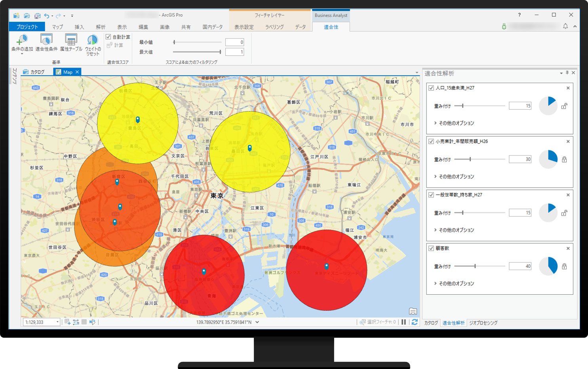Viewport: 588px width, 369px height.
Task: Click the 最大値 input field showing 1
Action: [234, 52]
